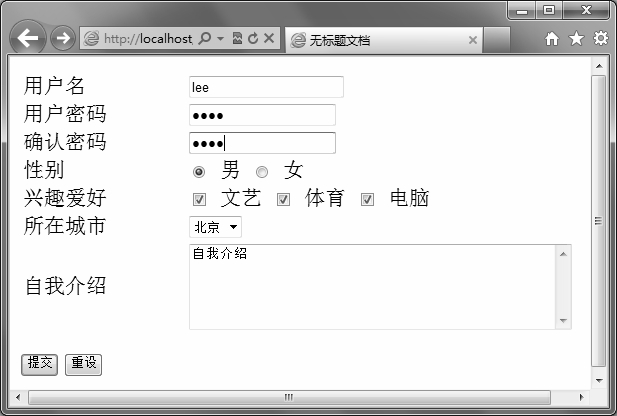Click the 性别 label text

[44, 170]
